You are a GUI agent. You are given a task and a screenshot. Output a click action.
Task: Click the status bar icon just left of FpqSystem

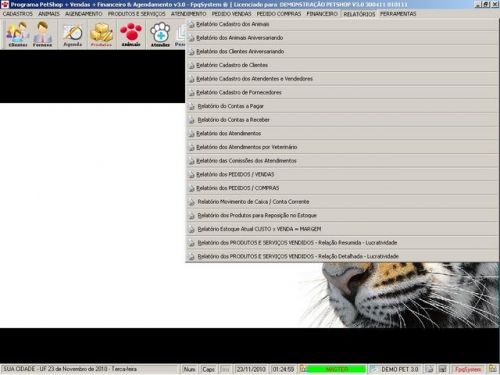[443, 369]
